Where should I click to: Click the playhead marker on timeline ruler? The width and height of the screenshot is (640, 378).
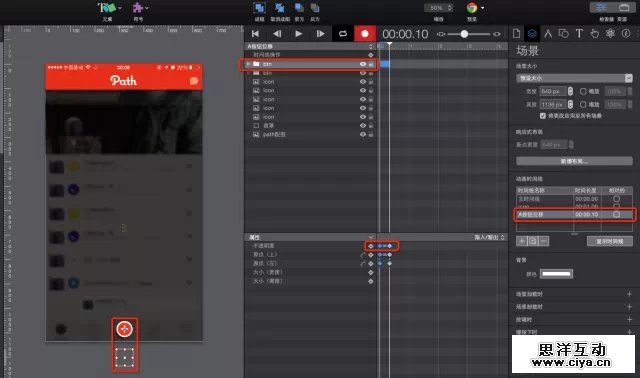coord(389,44)
